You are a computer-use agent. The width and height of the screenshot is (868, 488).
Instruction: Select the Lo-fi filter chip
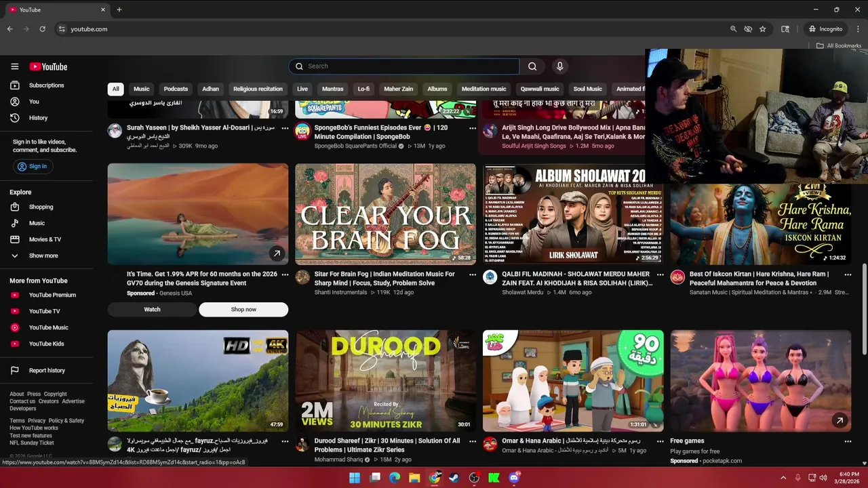[363, 89]
